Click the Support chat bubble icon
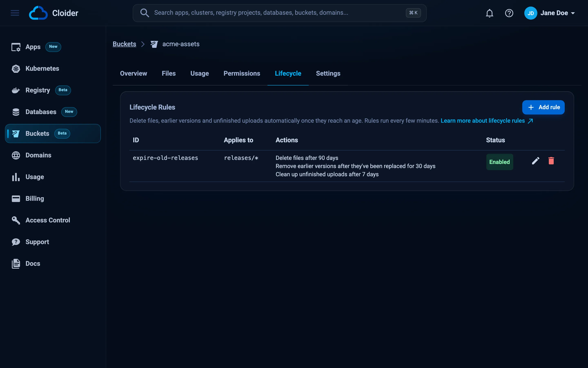This screenshot has height=368, width=588. click(16, 242)
